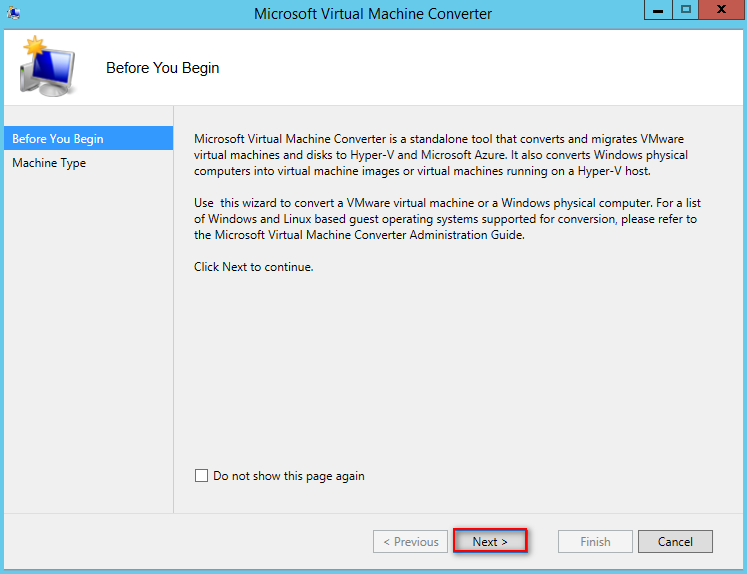
Task: Click the 'Microsoft Virtual Machine Converter' window title
Action: coord(373,13)
